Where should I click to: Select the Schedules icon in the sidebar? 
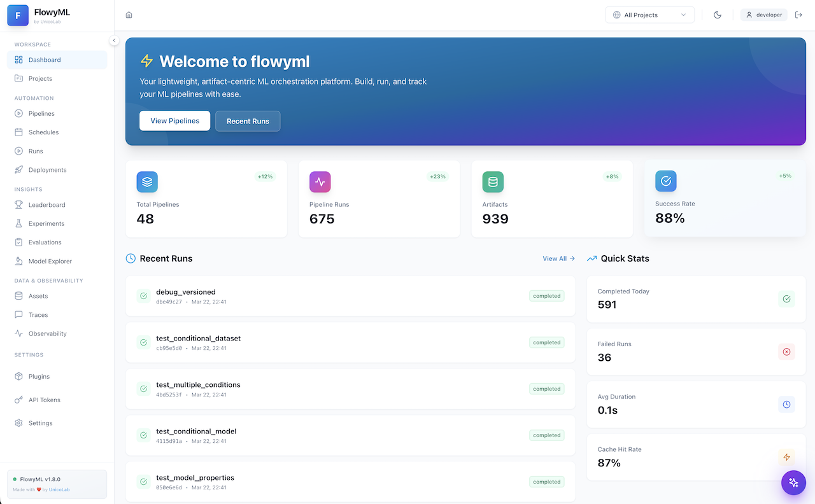pyautogui.click(x=20, y=132)
